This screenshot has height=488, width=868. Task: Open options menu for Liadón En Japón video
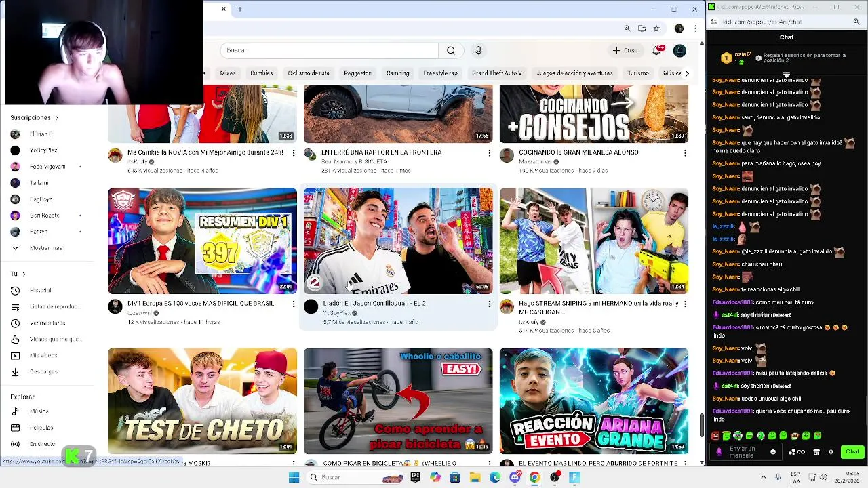[489, 304]
